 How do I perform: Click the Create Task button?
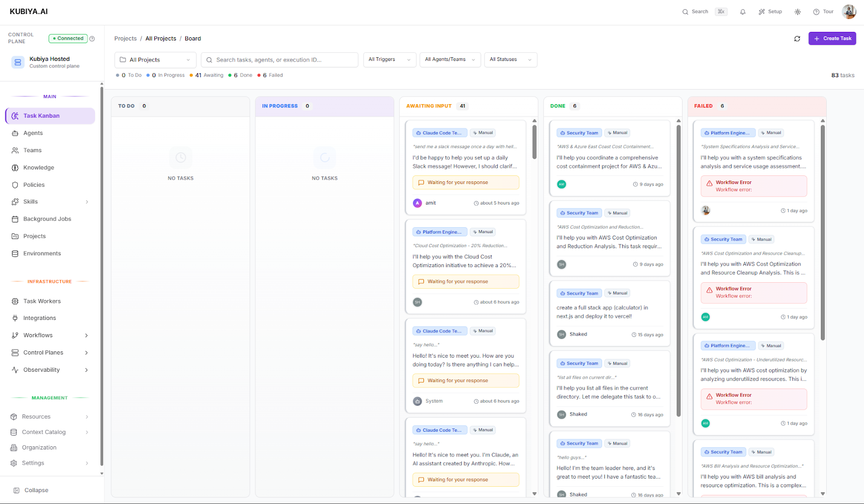[x=832, y=38]
